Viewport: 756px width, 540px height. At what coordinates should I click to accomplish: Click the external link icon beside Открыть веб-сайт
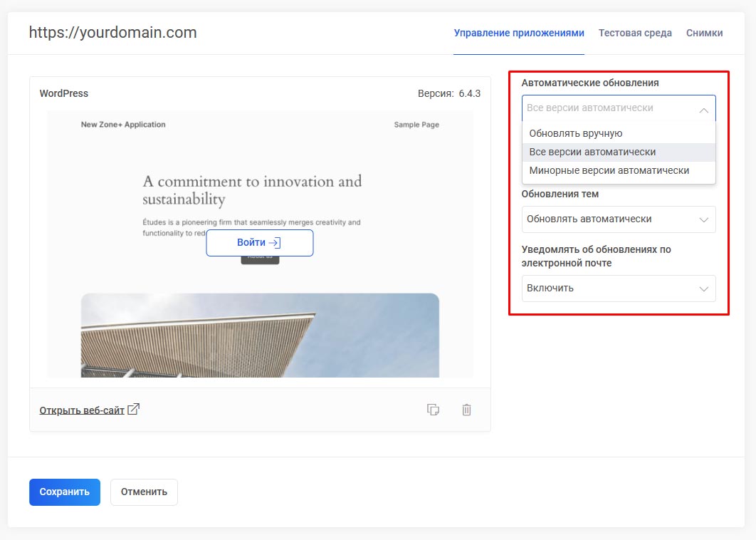133,409
